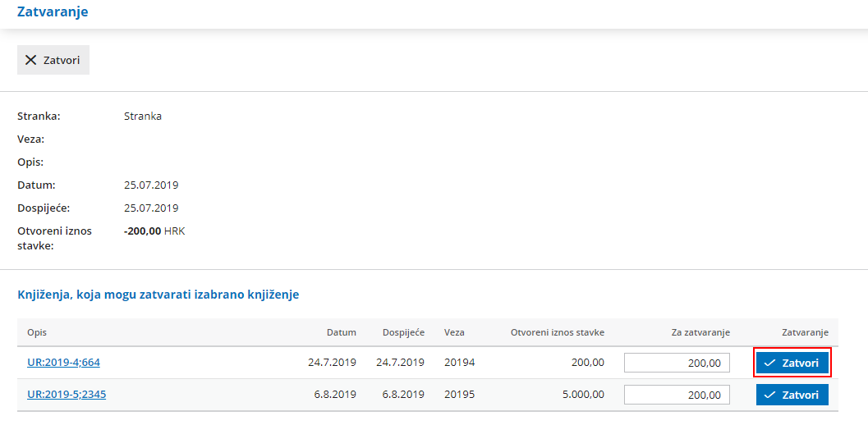Click the Zatvaranje page title
The width and height of the screenshot is (868, 448).
pyautogui.click(x=53, y=12)
